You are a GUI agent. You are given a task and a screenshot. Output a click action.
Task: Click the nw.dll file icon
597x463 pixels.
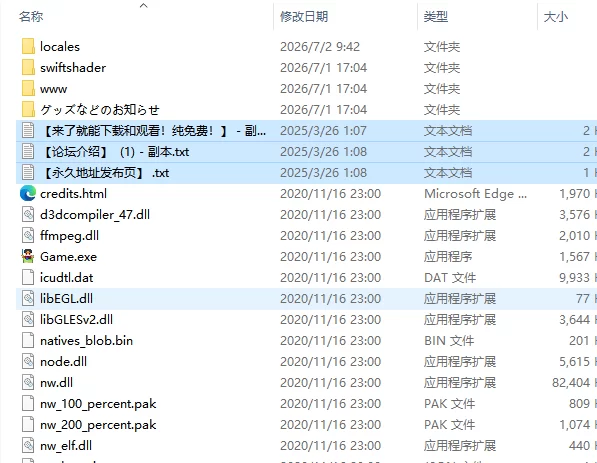(28, 382)
